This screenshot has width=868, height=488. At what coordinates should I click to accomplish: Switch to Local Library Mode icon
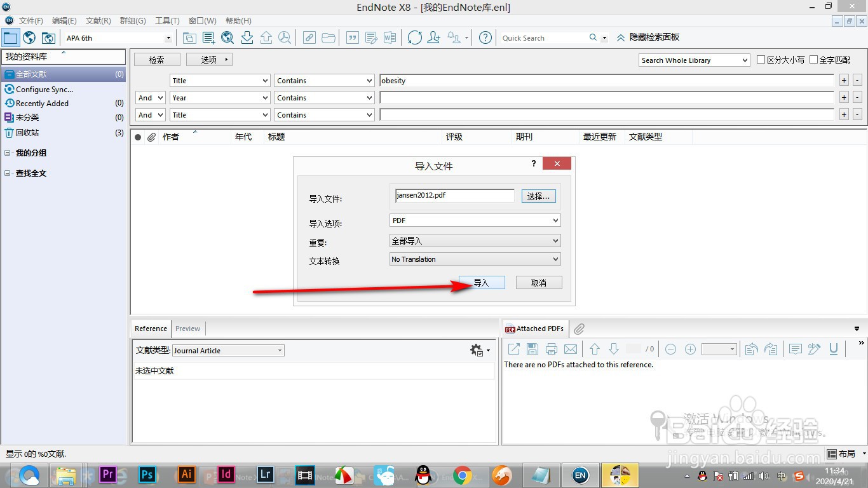(x=10, y=37)
